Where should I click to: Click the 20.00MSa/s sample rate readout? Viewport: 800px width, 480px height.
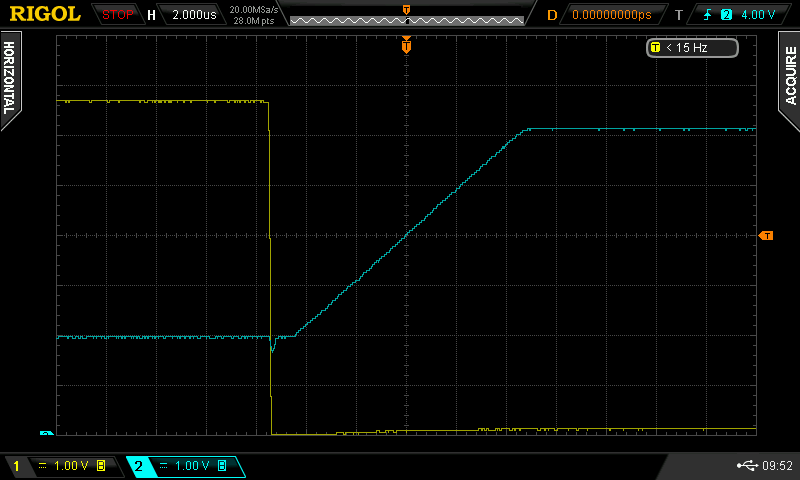coord(254,10)
